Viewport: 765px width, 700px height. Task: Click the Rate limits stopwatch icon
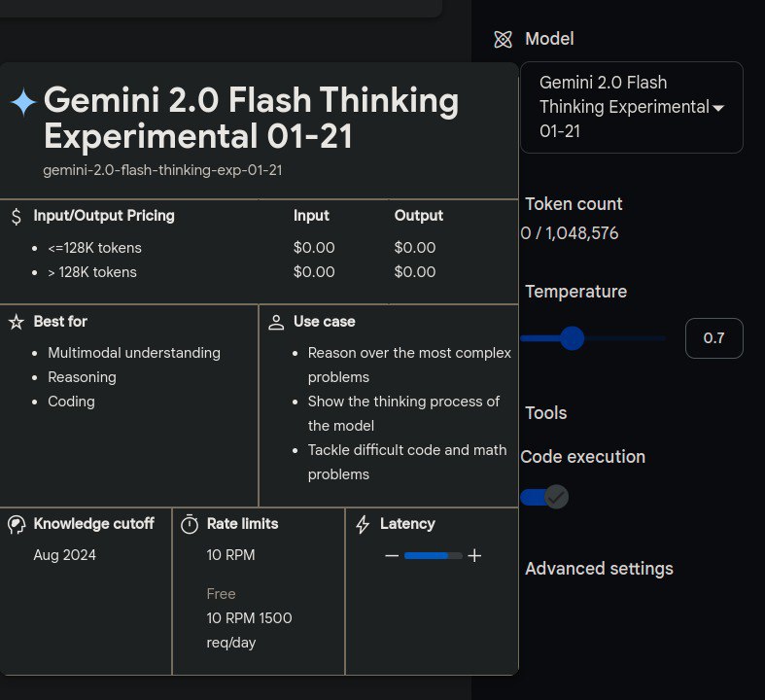pyautogui.click(x=190, y=524)
